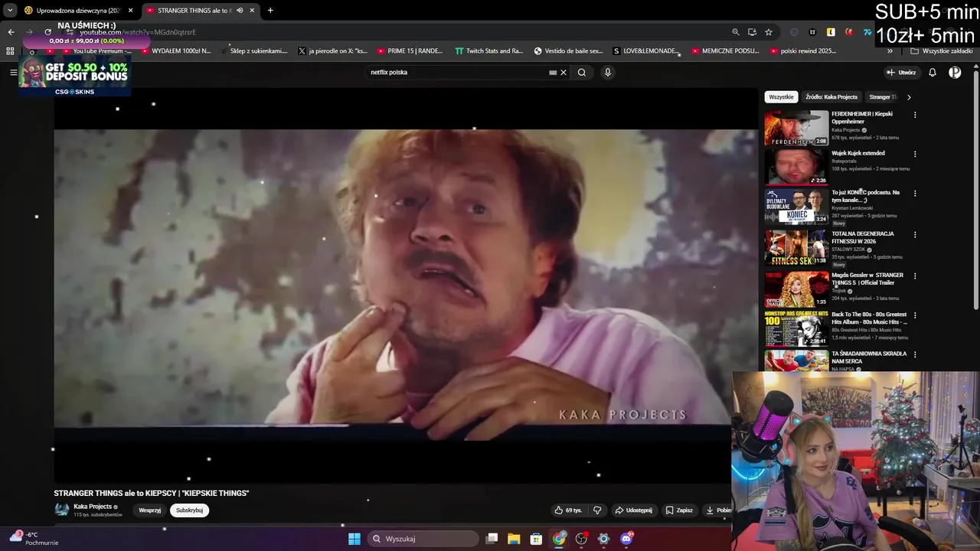This screenshot has width=980, height=551.
Task: Open options for FERDENHEIMER video
Action: 915,115
